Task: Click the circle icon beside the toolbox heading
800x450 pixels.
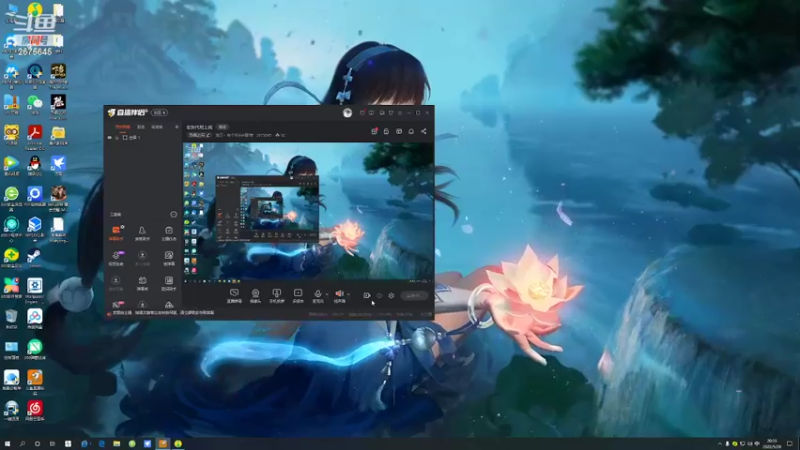Action: coord(173,214)
